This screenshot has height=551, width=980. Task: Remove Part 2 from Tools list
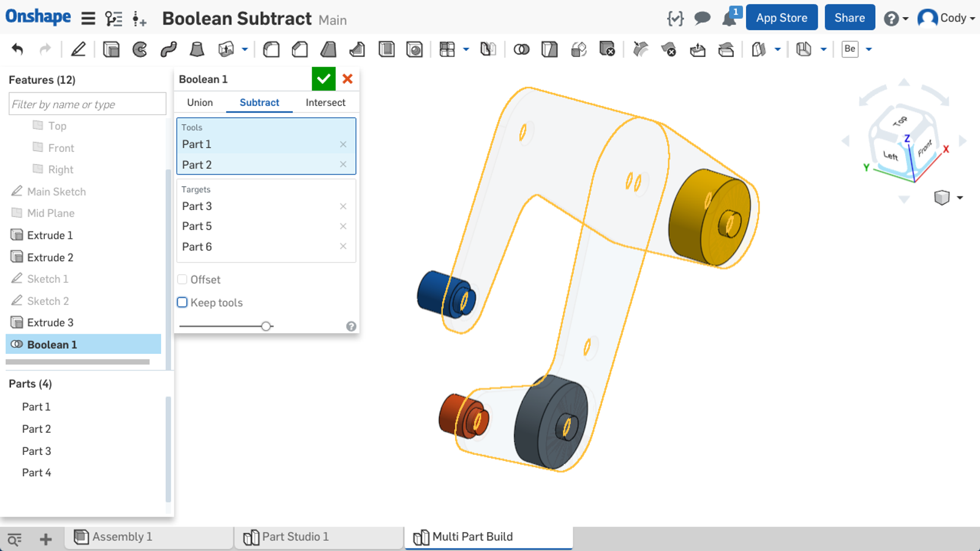343,165
